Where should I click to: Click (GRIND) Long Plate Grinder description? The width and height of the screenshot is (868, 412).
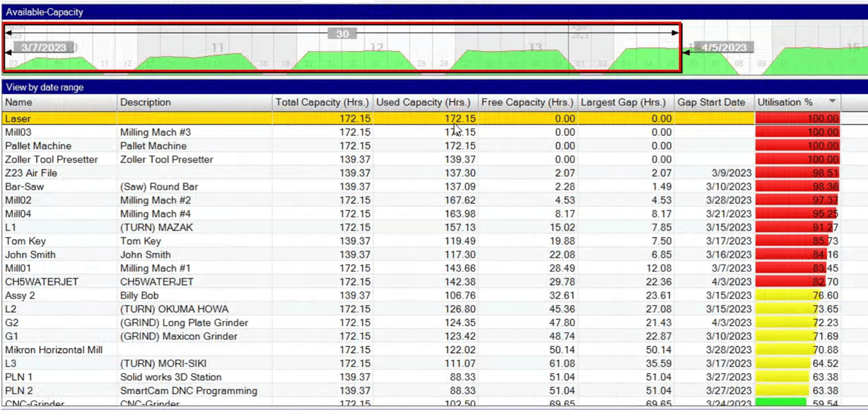click(184, 323)
